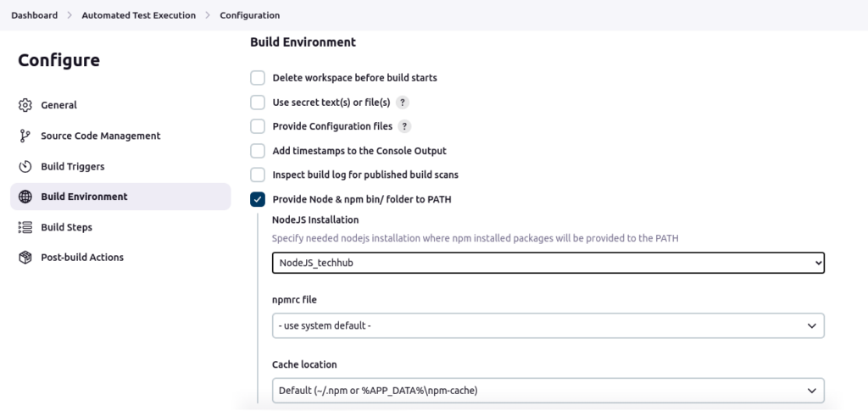The image size is (868, 411).
Task: Enable Add timestamps to the Console Output
Action: pos(258,151)
